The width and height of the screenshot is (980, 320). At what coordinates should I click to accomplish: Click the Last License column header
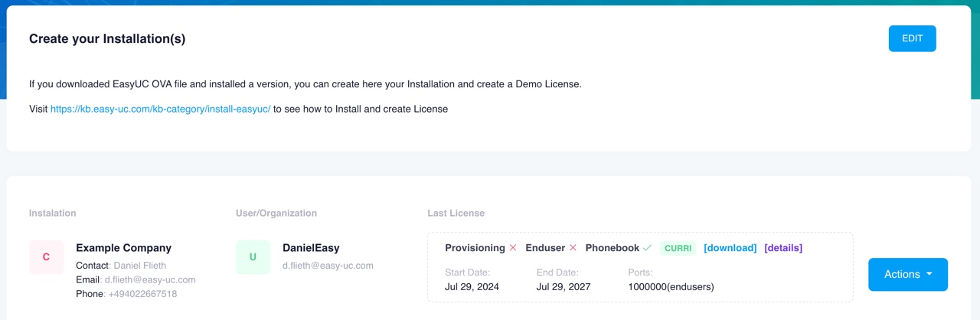pyautogui.click(x=456, y=213)
